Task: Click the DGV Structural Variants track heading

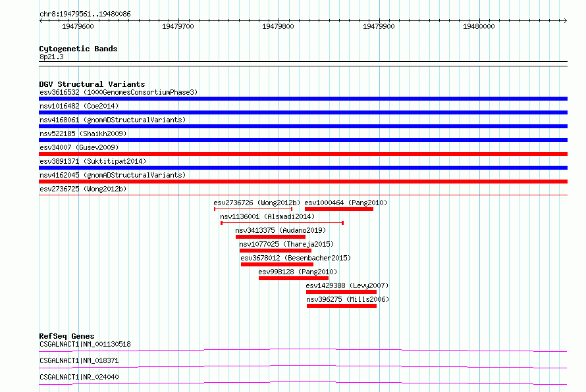Action: coord(92,84)
